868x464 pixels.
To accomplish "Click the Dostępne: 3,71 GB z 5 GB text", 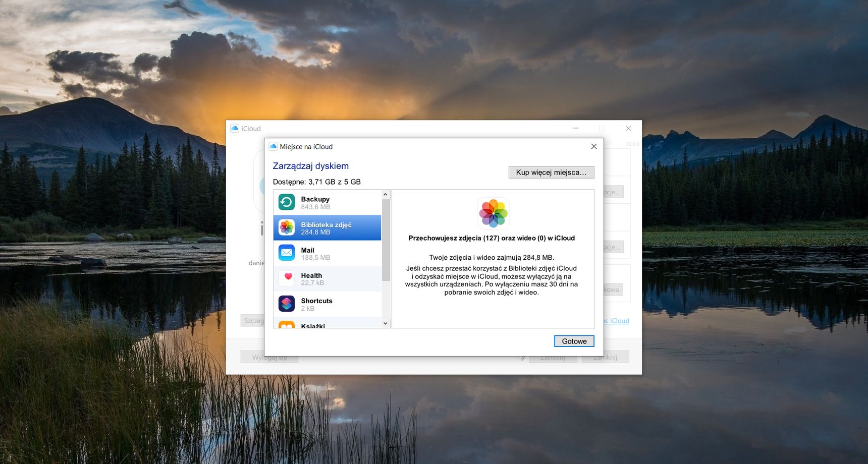I will click(316, 182).
